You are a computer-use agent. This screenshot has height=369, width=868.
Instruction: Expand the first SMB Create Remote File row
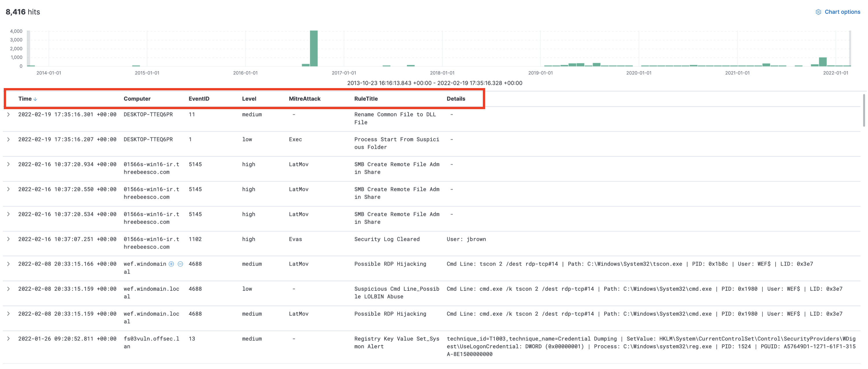point(8,164)
